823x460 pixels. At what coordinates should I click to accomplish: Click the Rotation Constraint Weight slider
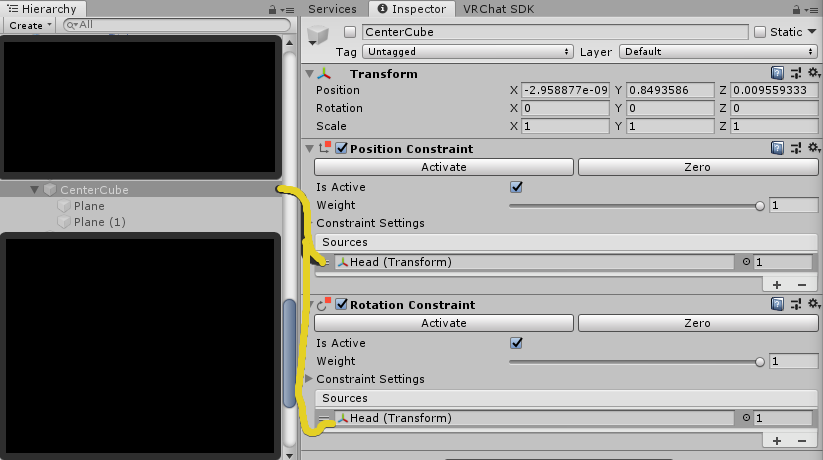tap(637, 361)
